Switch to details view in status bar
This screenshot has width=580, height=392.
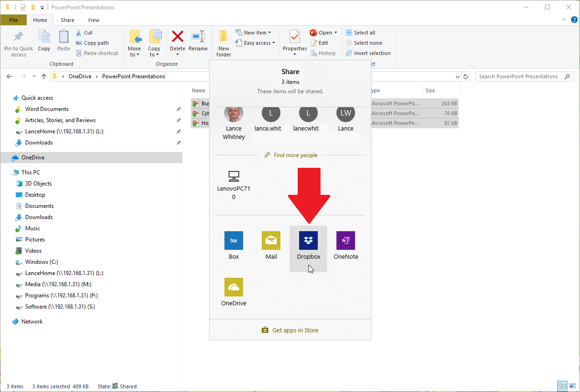coord(563,386)
